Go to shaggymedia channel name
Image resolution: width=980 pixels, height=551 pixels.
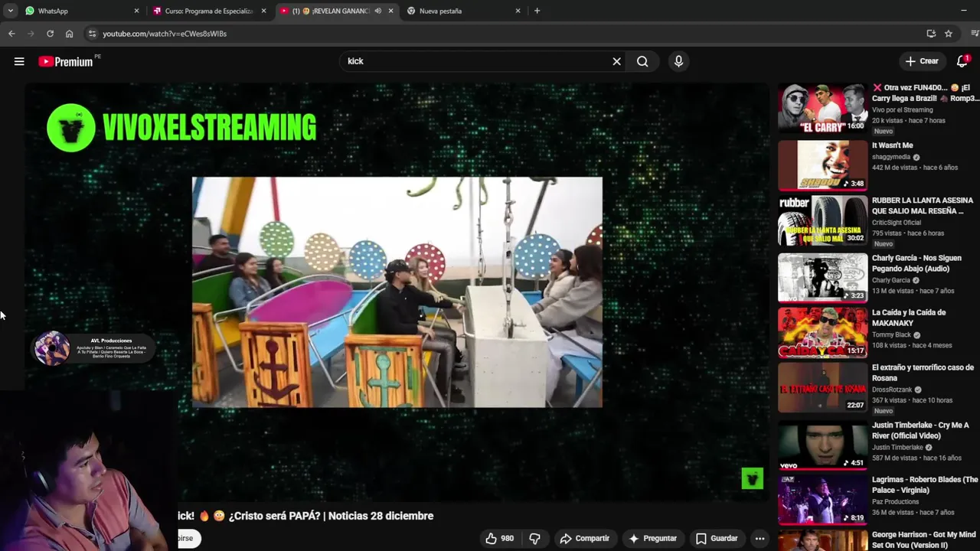click(891, 157)
